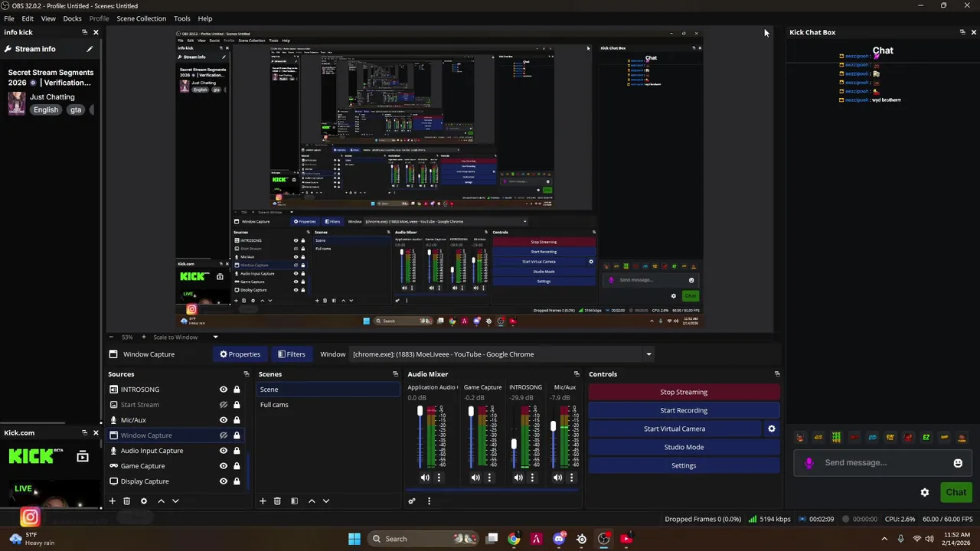Open source Filters button

(x=292, y=354)
